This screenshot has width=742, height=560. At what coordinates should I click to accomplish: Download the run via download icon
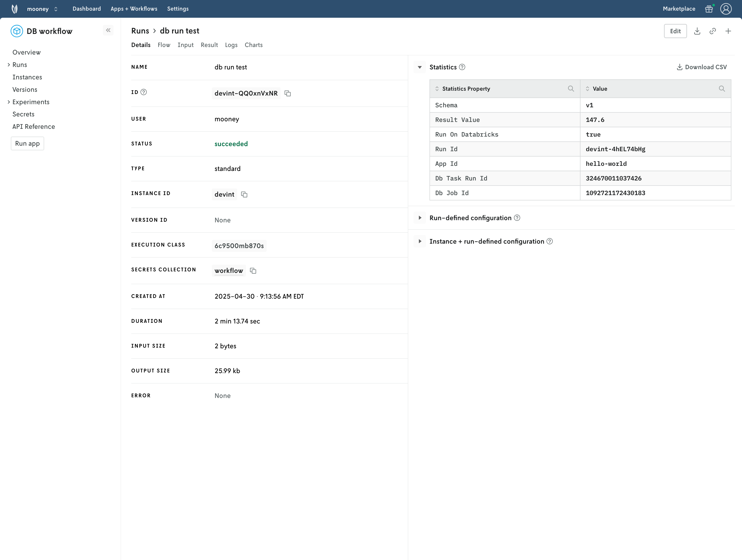coord(697,31)
